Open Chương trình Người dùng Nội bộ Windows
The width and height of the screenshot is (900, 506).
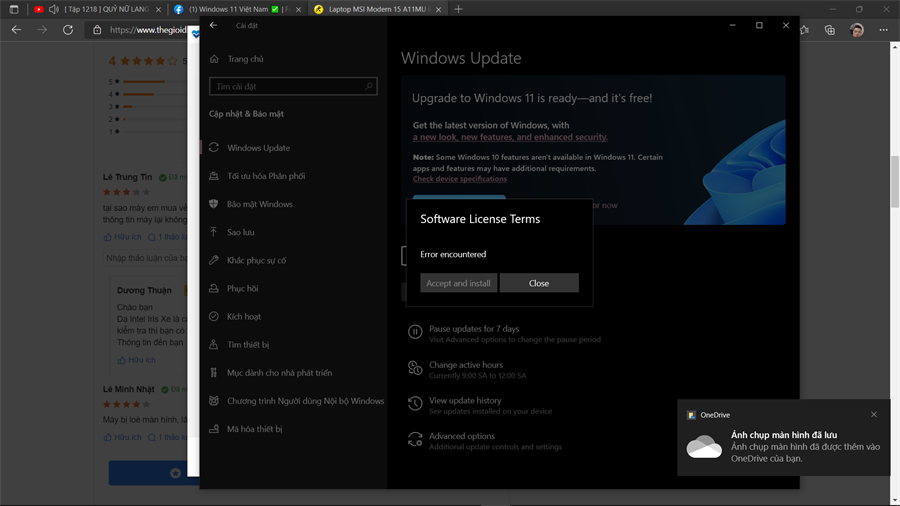pyautogui.click(x=305, y=401)
